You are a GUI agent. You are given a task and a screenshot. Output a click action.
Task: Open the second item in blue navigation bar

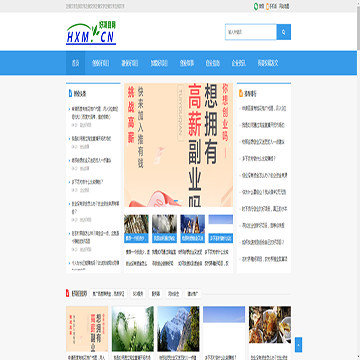click(101, 63)
